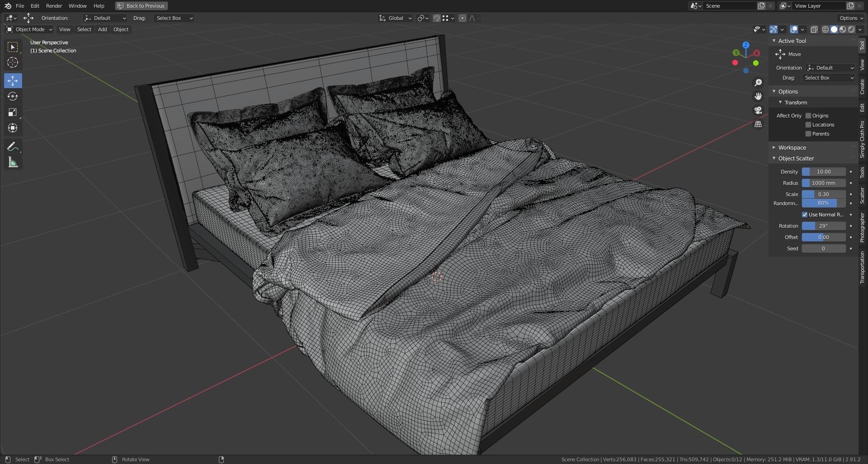Viewport: 868px width, 464px height.
Task: Open the pivot point dropdown
Action: (x=423, y=18)
